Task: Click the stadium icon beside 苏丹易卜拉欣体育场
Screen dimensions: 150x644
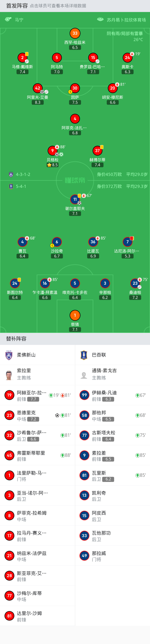Action: click(x=100, y=19)
